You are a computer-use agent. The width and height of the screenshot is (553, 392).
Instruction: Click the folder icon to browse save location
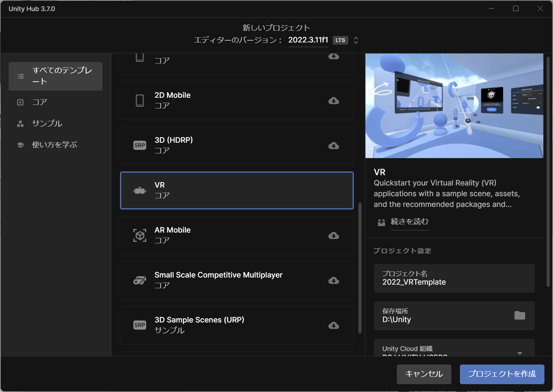(x=519, y=315)
